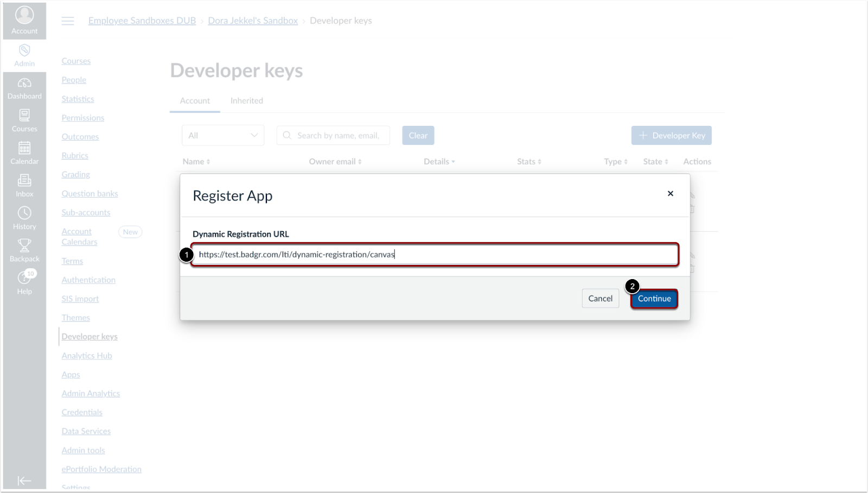Click Continue to register the app
868x493 pixels.
654,299
